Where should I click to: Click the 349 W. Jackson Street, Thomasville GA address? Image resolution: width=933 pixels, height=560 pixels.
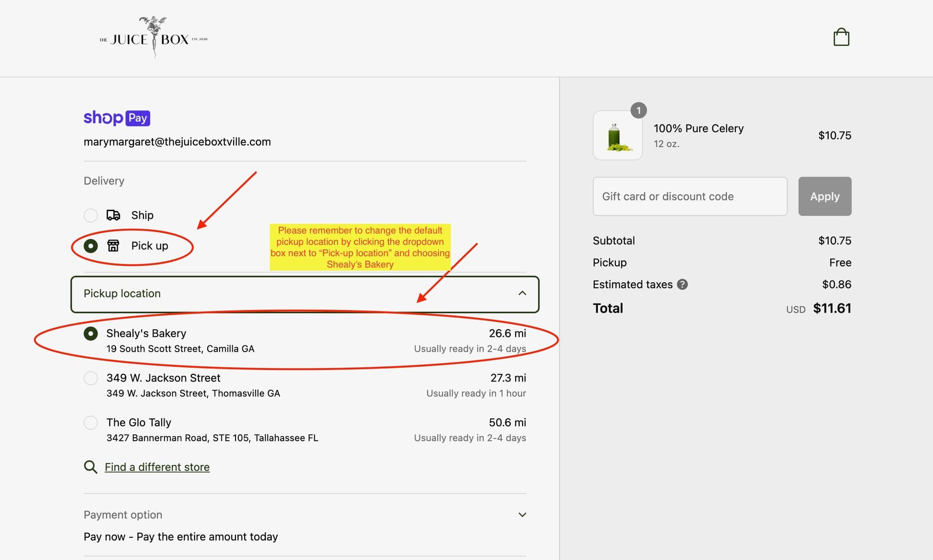point(193,393)
